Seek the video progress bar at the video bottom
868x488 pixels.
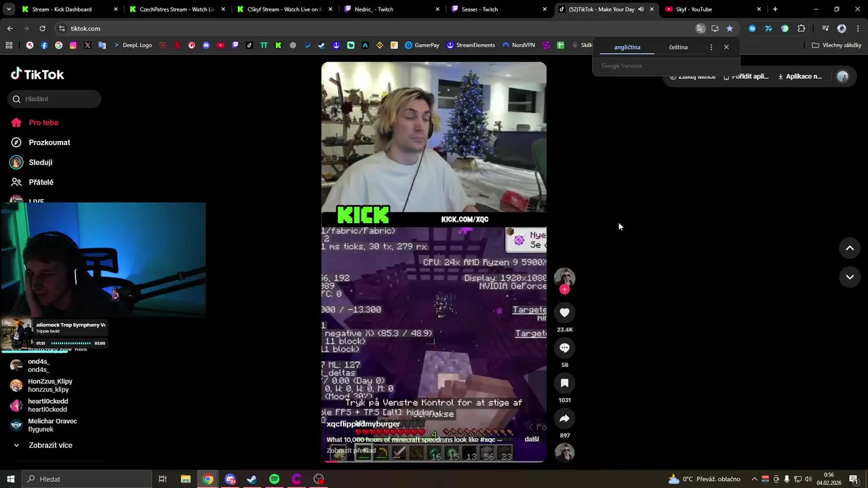click(x=434, y=462)
